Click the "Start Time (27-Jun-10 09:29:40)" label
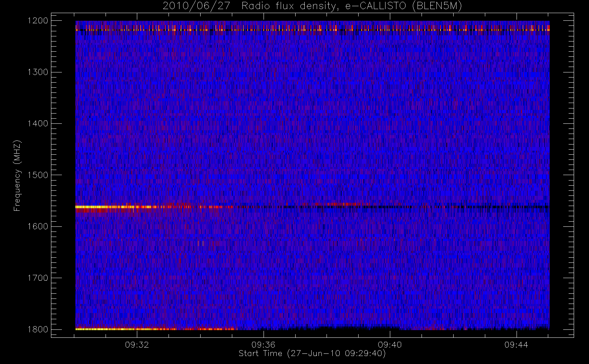 pos(312,353)
